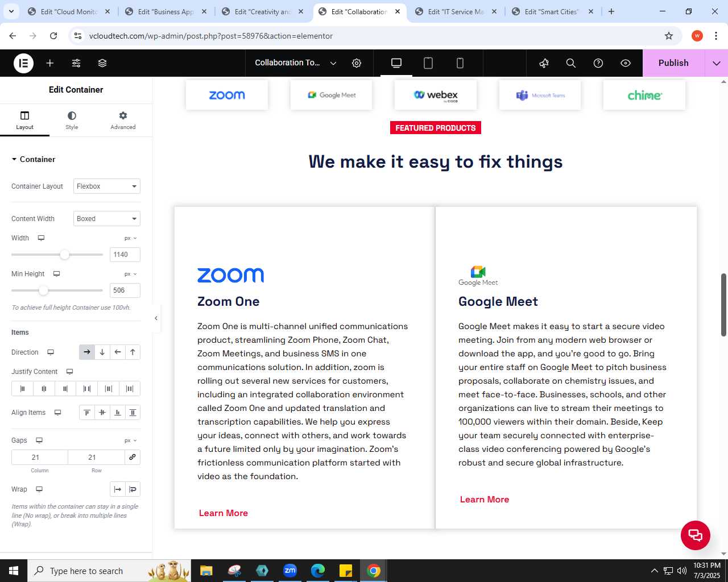Switch to mobile device view
Screen dimensions: 728x582
pos(460,63)
